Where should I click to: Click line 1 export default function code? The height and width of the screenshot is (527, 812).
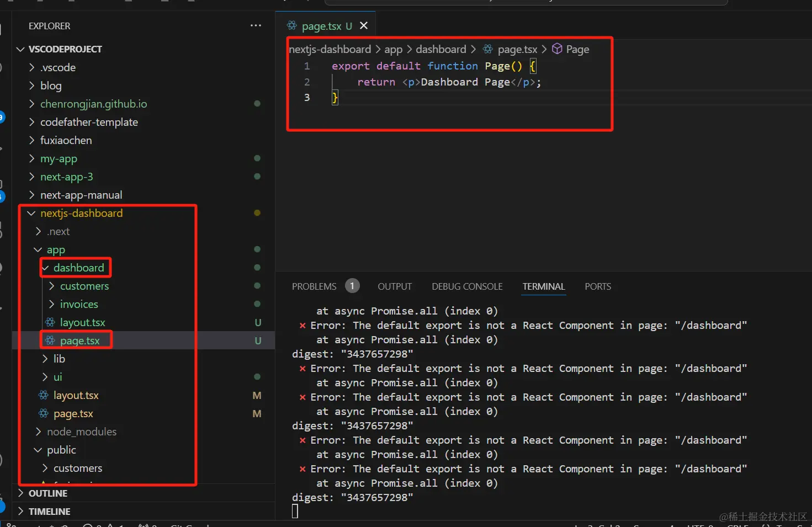(434, 66)
